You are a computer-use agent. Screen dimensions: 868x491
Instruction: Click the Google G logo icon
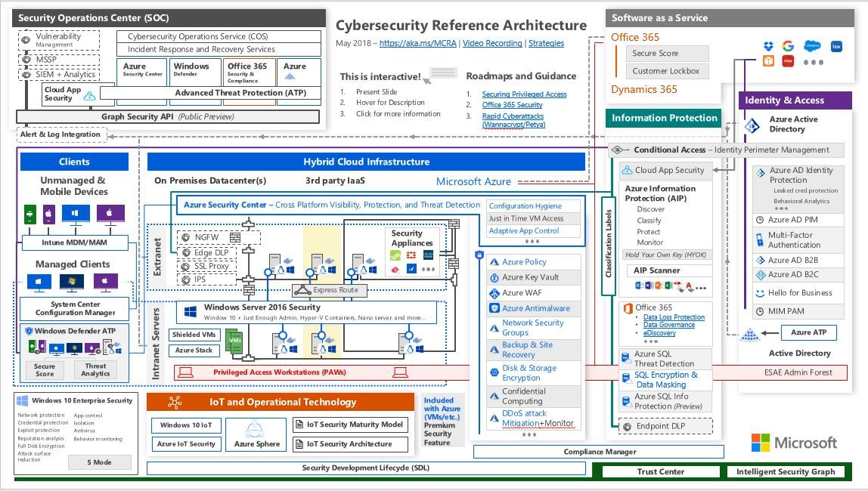(x=787, y=47)
